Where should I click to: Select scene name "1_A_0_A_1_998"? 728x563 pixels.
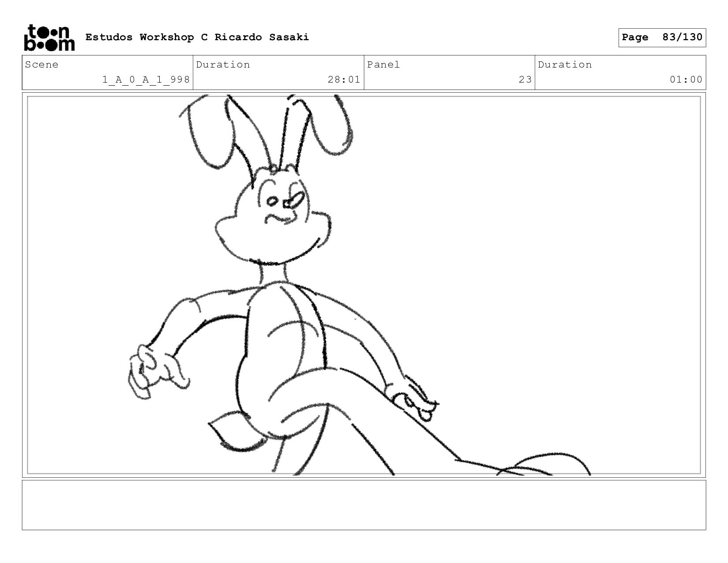(x=146, y=79)
